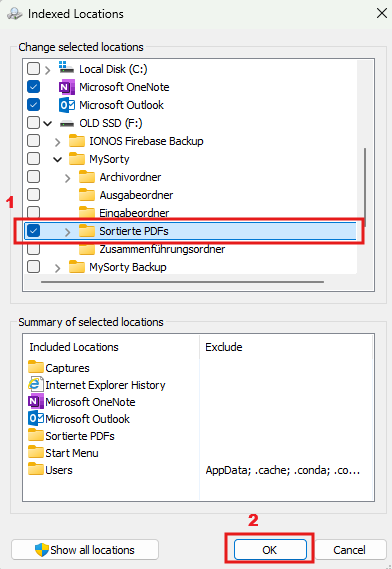
Task: Click the Captures folder icon in the summary
Action: pos(36,367)
